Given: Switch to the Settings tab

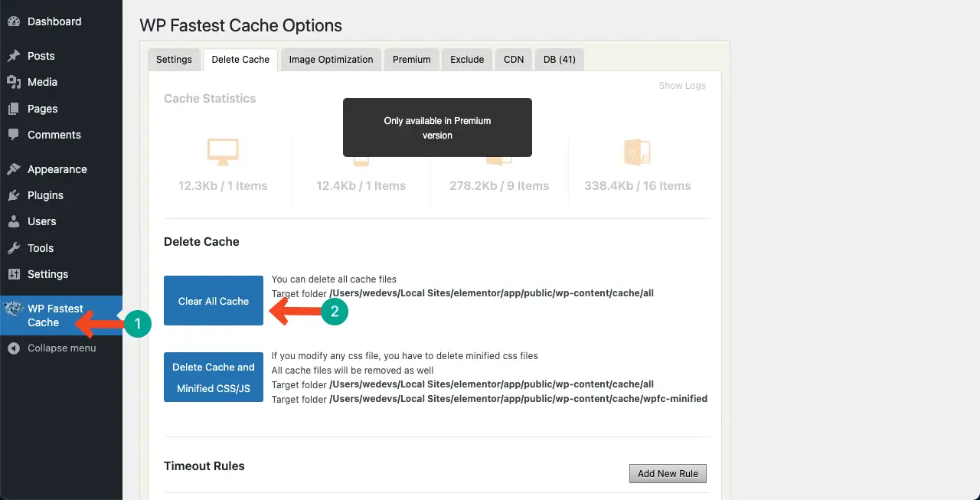Looking at the screenshot, I should click(x=174, y=60).
